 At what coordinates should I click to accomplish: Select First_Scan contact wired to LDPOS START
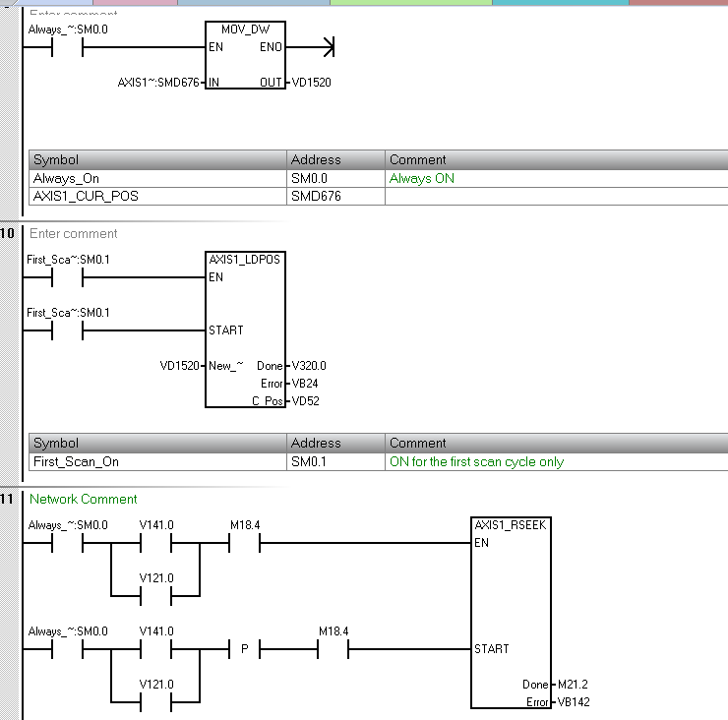(x=68, y=330)
